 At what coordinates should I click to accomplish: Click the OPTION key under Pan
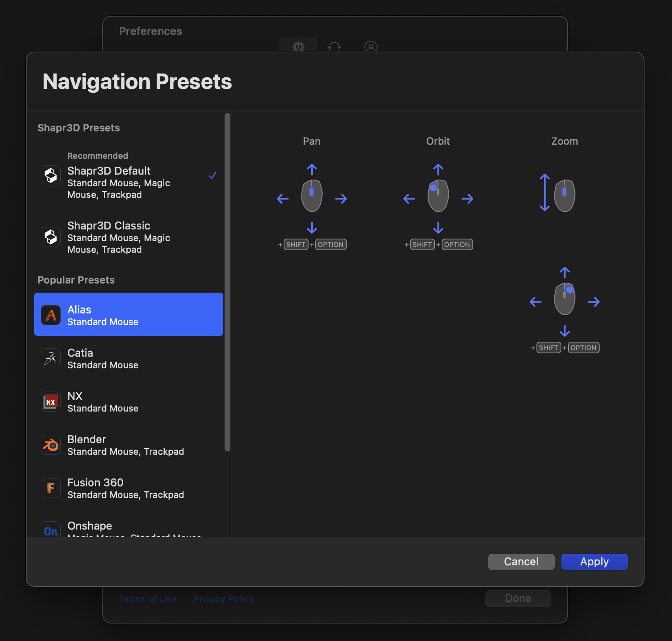click(331, 244)
